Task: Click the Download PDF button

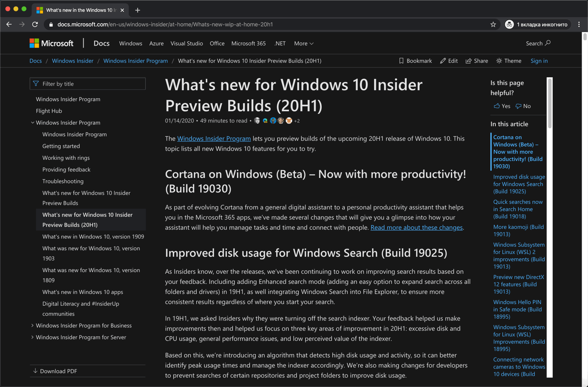Action: [55, 371]
